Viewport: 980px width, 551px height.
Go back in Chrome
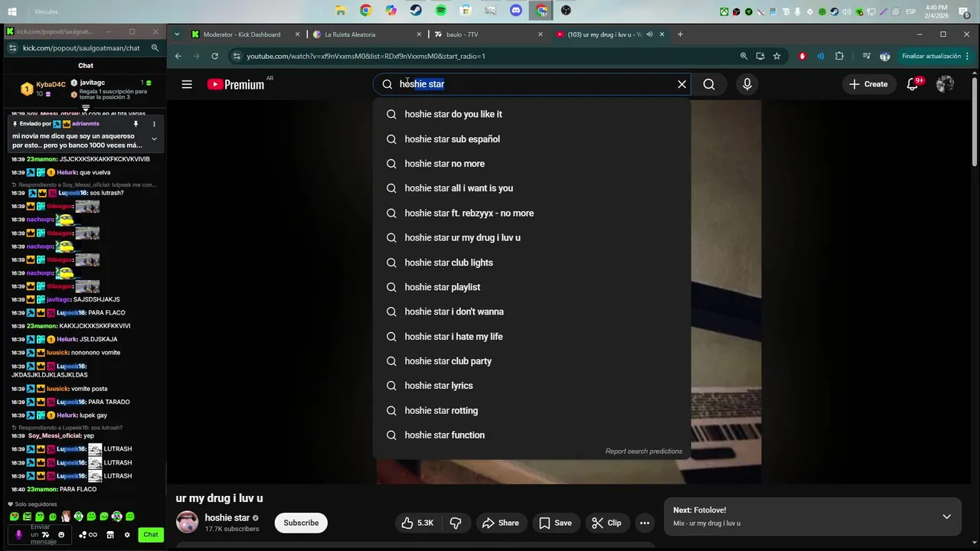click(x=178, y=56)
